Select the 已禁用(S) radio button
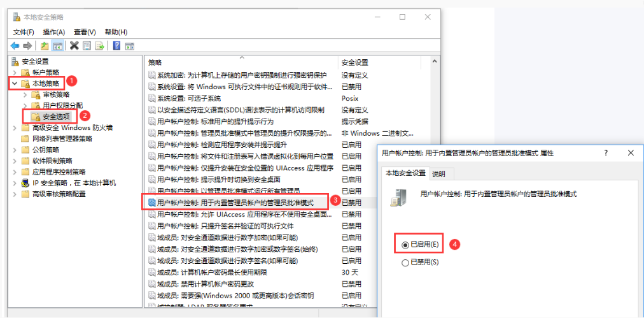This screenshot has height=318, width=644. pyautogui.click(x=405, y=262)
